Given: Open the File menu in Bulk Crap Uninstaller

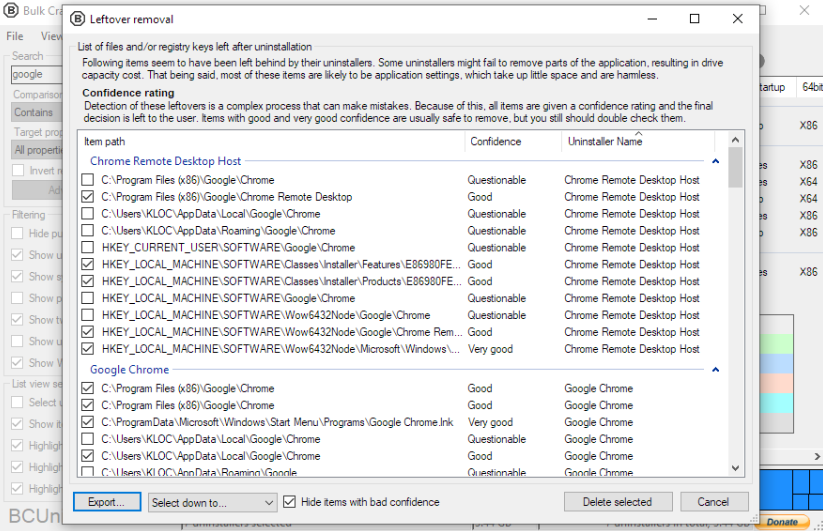Looking at the screenshot, I should (15, 36).
